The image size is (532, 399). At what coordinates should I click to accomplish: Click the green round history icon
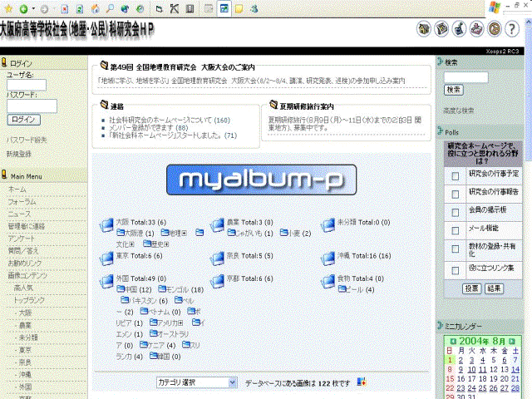(140, 9)
